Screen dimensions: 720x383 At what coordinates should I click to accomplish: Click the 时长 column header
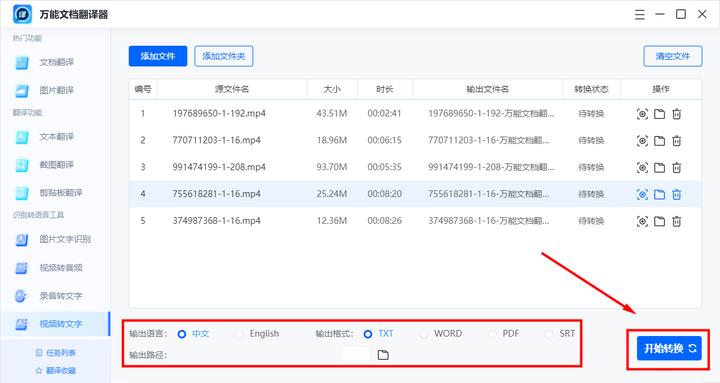click(385, 89)
